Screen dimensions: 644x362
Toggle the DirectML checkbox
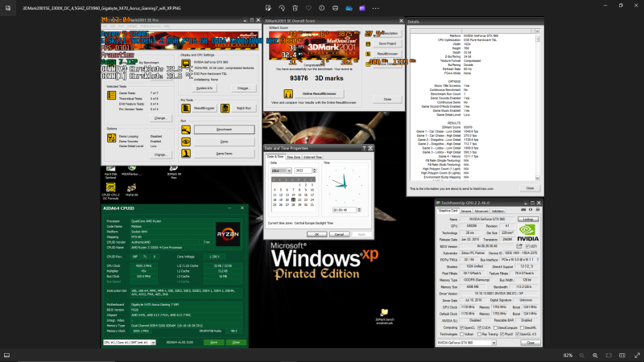coord(522,328)
